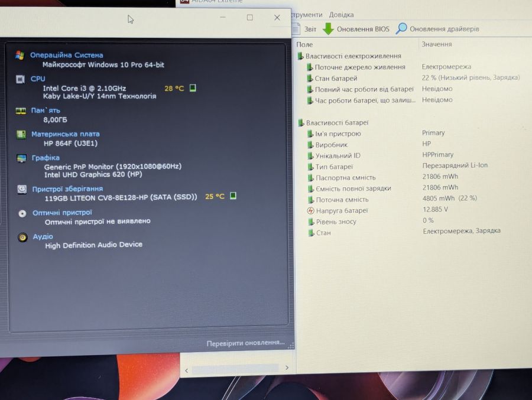Click the Поле column header in AIDA64
This screenshot has height=400, width=532.
pos(304,44)
